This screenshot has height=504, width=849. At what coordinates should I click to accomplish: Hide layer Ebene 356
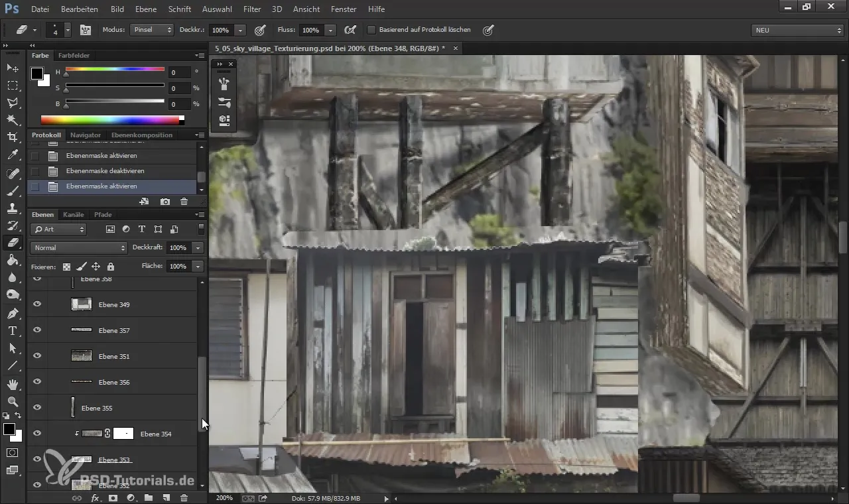pyautogui.click(x=37, y=382)
